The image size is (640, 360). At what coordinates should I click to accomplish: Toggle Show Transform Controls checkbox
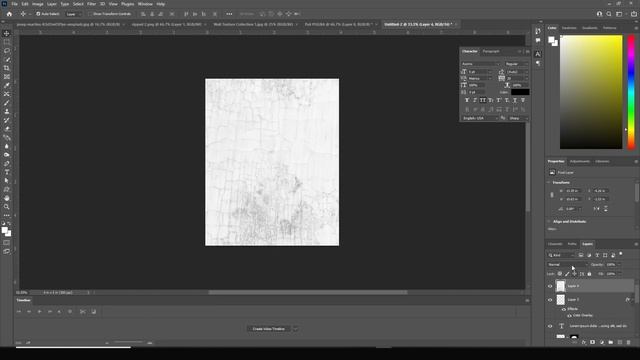click(x=91, y=14)
